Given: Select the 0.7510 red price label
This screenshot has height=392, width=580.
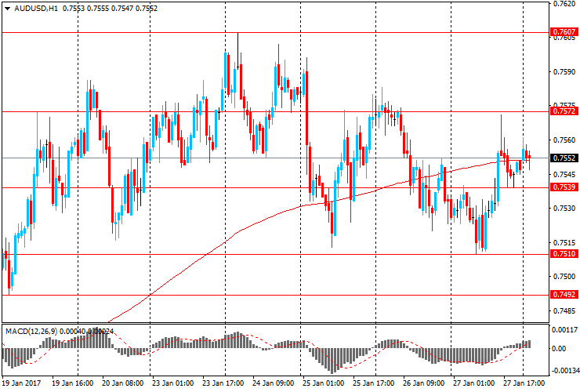Looking at the screenshot, I should click(x=564, y=254).
